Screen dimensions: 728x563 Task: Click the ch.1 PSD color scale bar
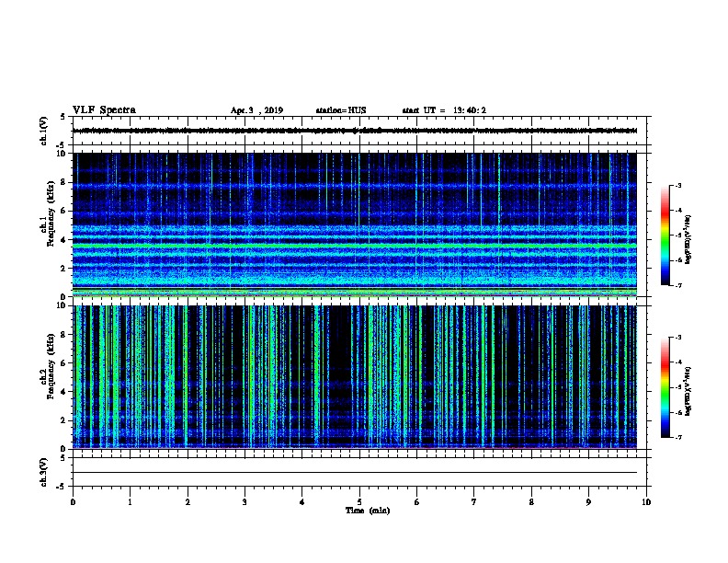665,236
